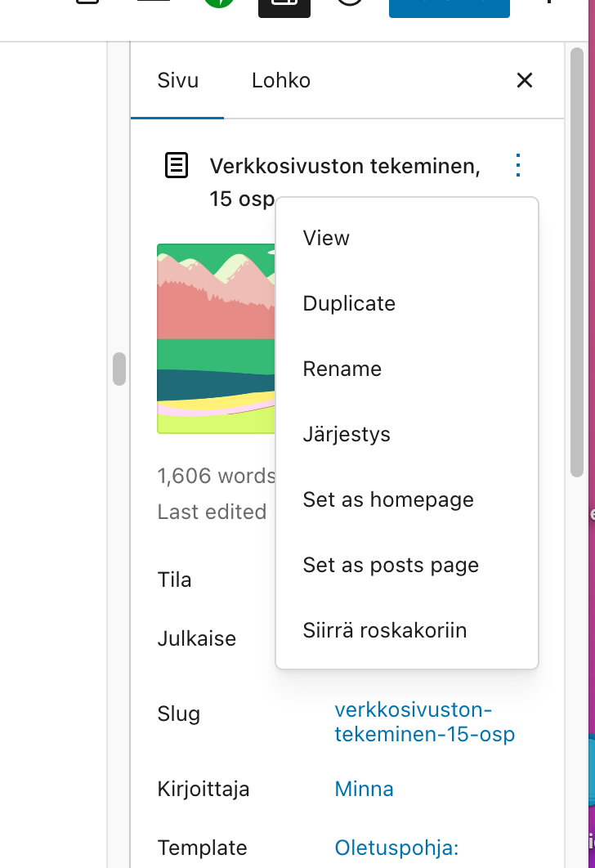Click the page document icon beside title

click(x=177, y=166)
